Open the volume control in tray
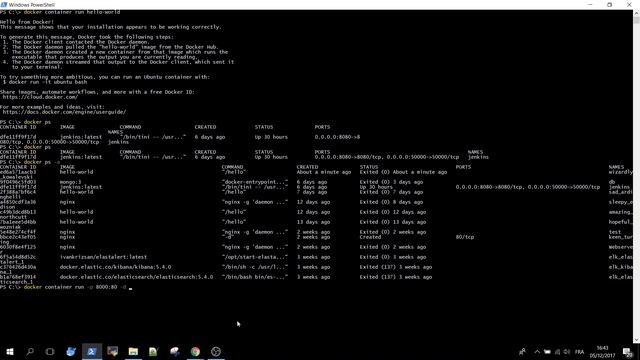Viewport: 640px width, 360px height. click(567, 351)
